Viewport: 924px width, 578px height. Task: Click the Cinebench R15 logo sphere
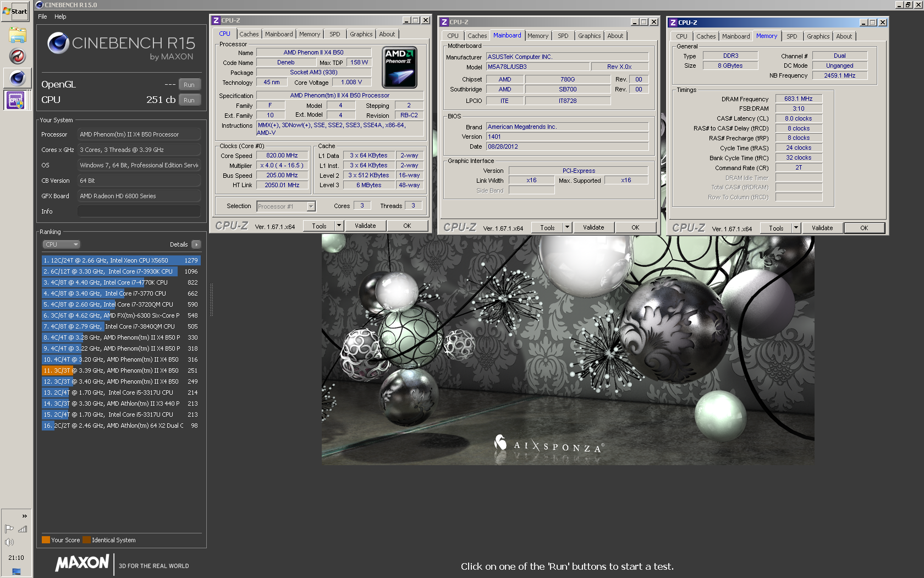58,43
